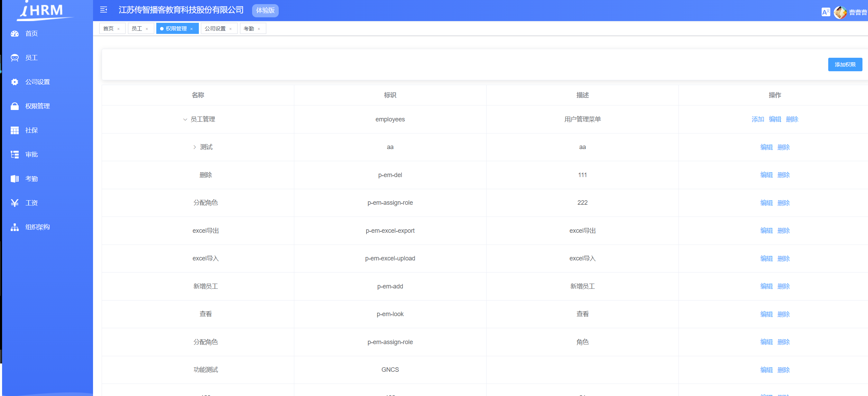The image size is (868, 396).
Task: Collapse the 员工管理 tree row
Action: tap(185, 119)
